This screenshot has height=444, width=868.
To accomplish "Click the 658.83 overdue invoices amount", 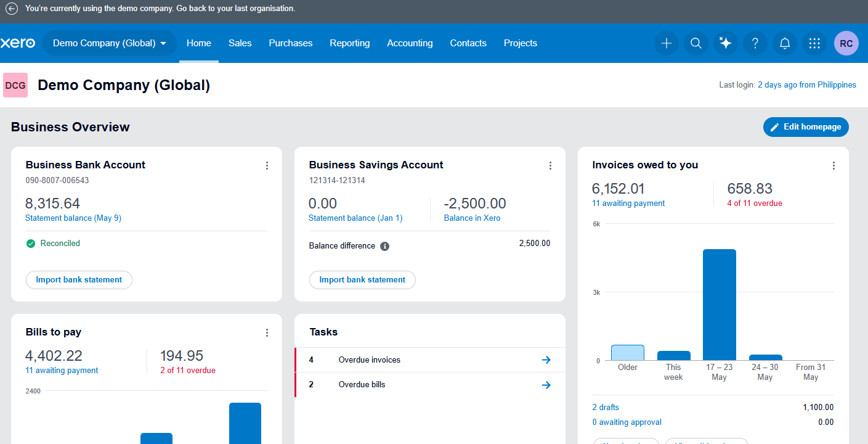I will click(750, 189).
